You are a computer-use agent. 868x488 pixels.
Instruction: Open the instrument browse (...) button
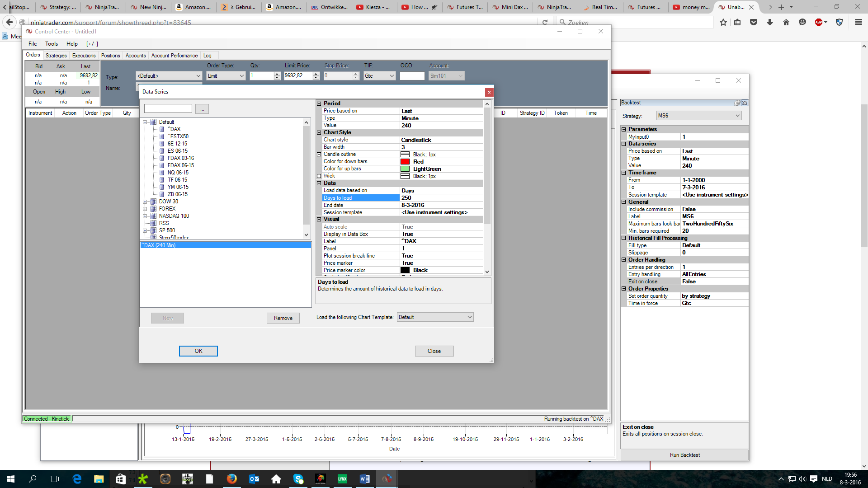click(x=202, y=109)
